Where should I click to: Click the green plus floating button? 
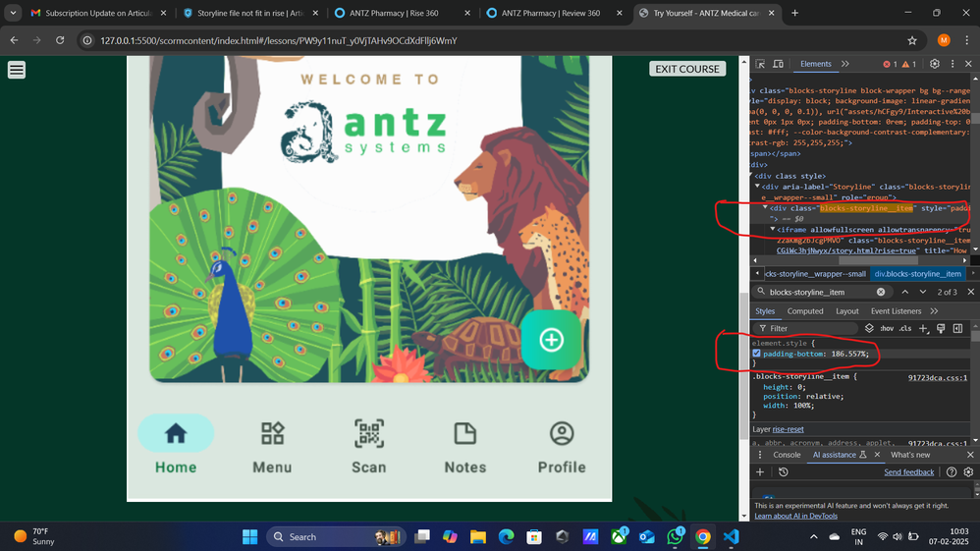tap(551, 340)
